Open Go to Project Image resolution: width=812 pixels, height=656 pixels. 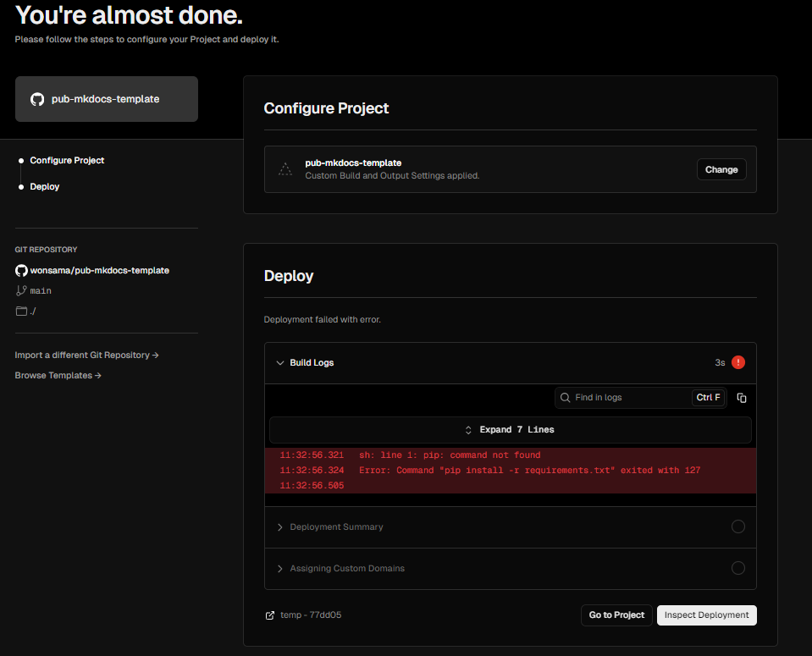click(x=616, y=615)
